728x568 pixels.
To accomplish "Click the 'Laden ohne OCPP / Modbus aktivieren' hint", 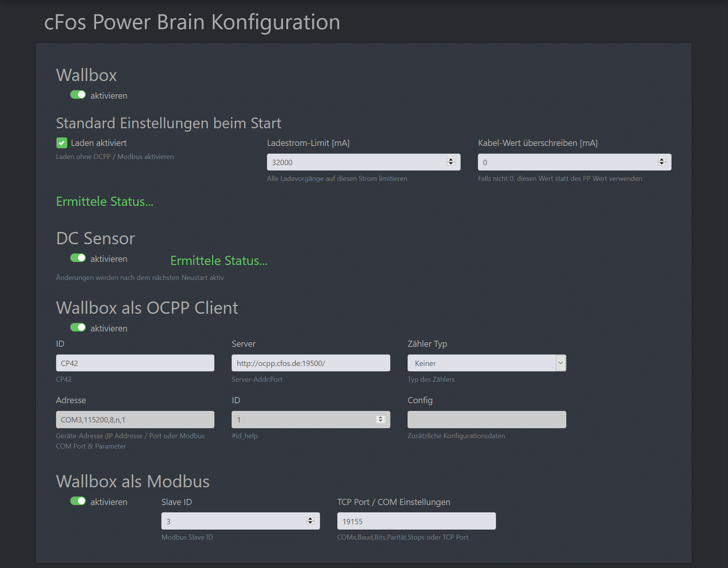I will pos(115,157).
